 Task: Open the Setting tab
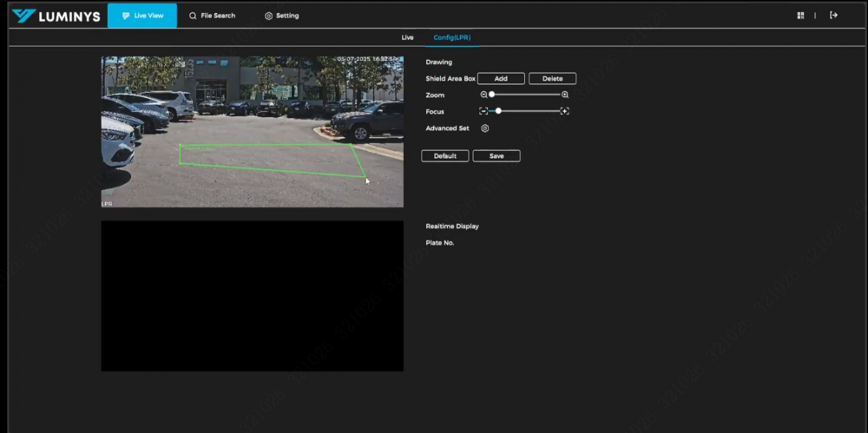pyautogui.click(x=281, y=16)
